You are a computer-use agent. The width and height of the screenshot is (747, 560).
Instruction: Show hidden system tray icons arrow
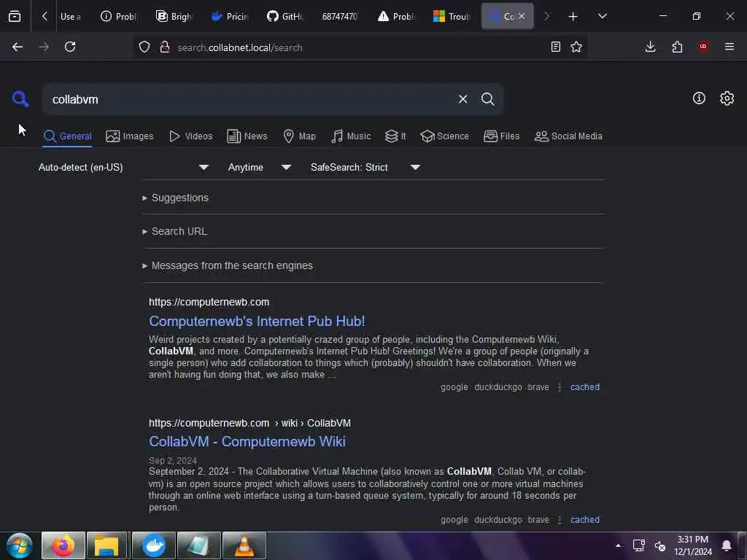tap(618, 545)
